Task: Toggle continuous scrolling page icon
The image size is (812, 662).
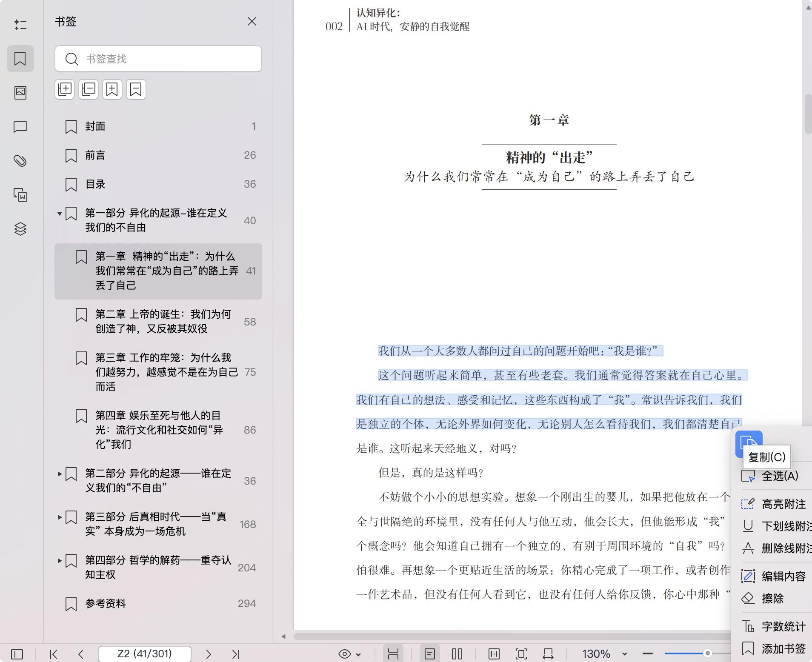Action: point(393,654)
